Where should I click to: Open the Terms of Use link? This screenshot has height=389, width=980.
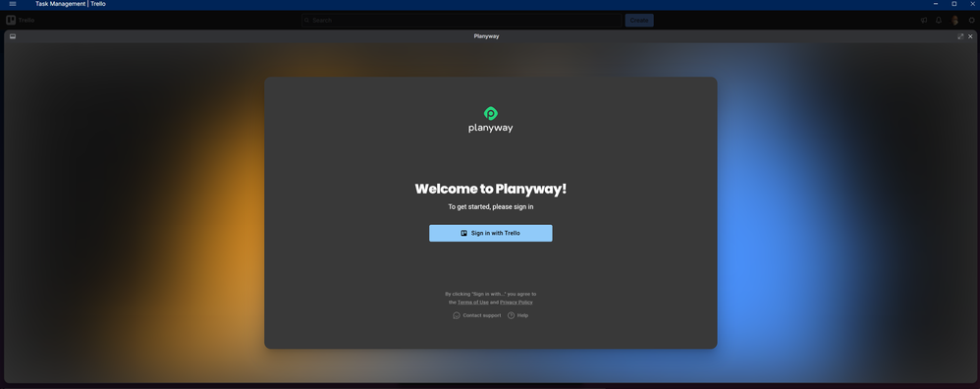(x=473, y=303)
